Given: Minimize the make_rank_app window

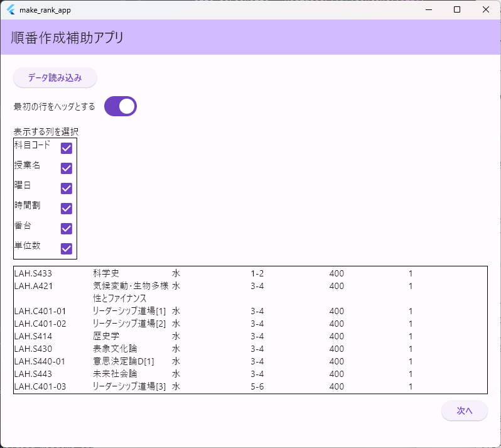Looking at the screenshot, I should pos(428,9).
